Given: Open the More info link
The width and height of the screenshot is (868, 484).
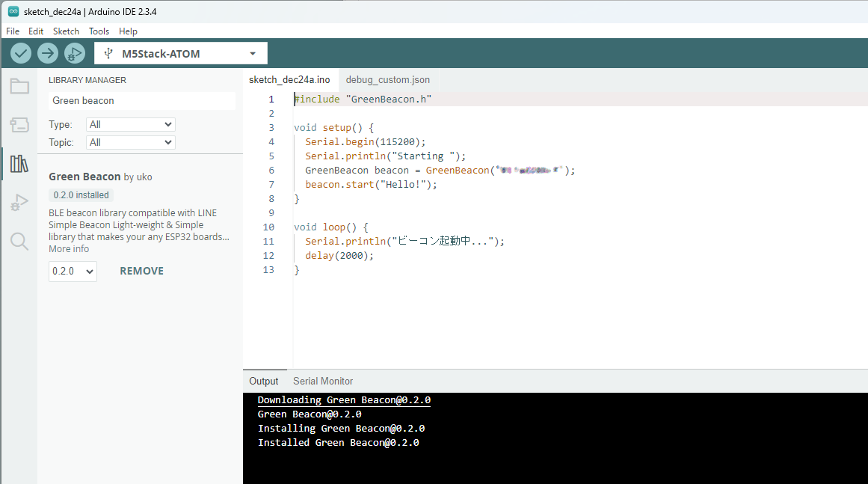Looking at the screenshot, I should coord(69,248).
